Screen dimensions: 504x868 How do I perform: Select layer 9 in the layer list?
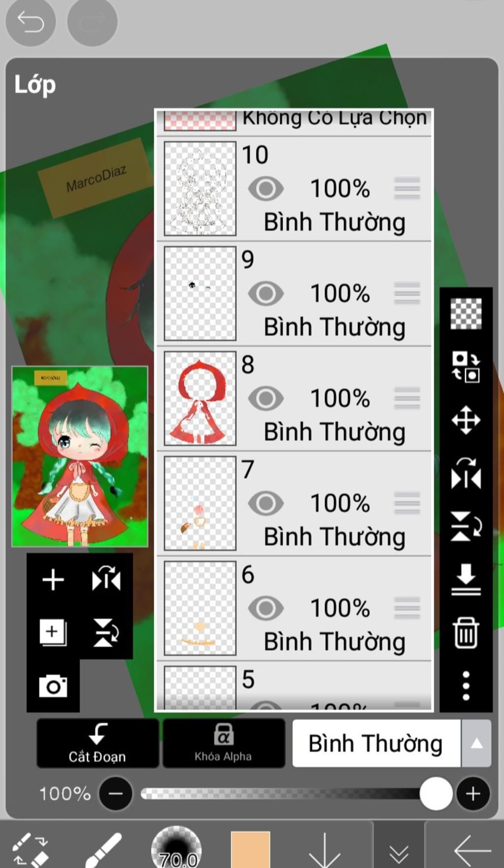click(294, 294)
